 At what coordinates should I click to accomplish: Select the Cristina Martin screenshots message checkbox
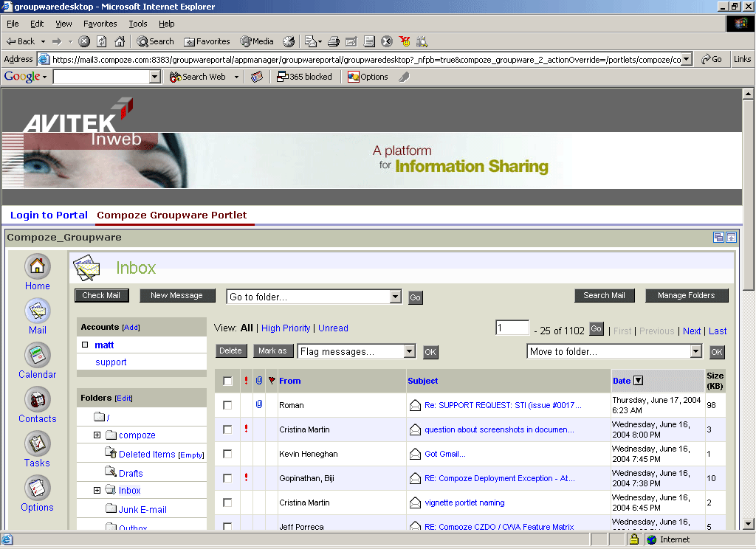227,429
